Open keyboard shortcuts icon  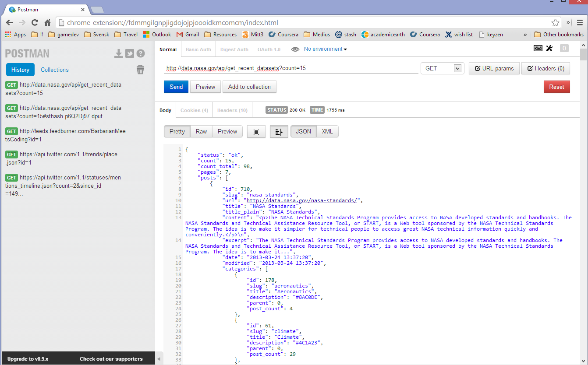538,48
